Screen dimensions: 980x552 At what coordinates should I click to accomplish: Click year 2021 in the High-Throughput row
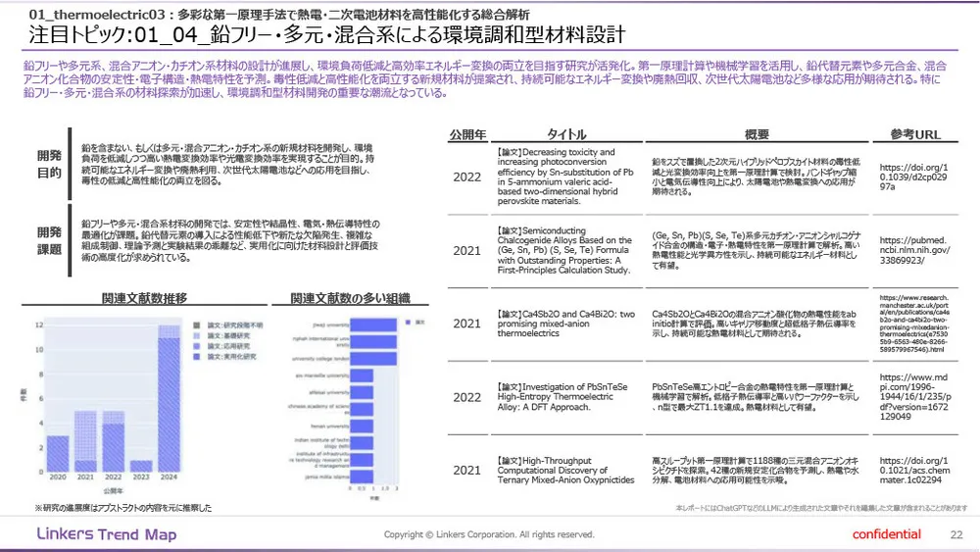(x=466, y=470)
